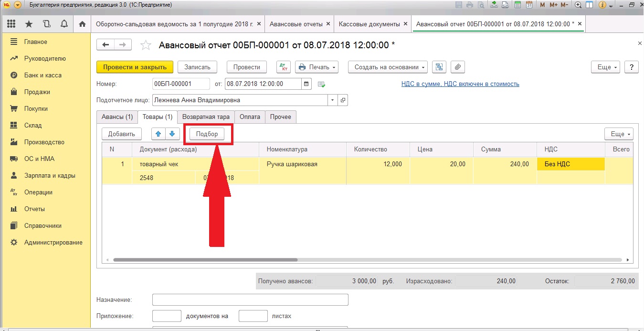
Task: Click the Подбор button
Action: (x=207, y=134)
